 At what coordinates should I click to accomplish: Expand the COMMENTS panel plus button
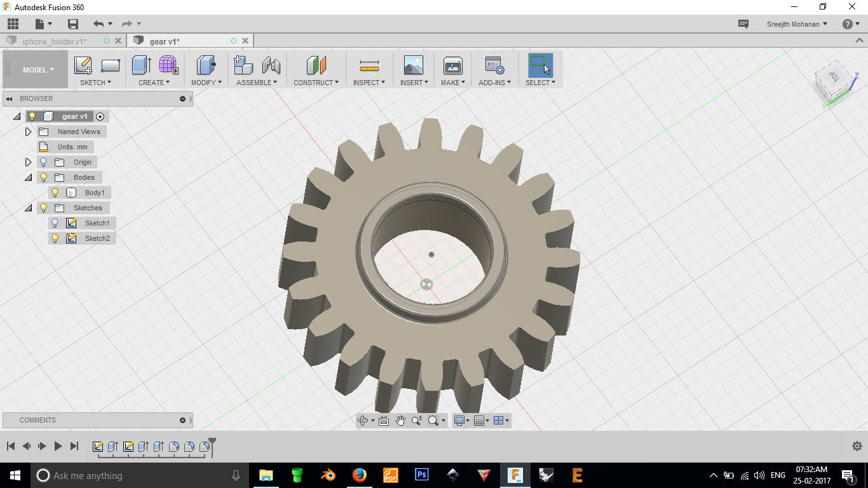(183, 420)
